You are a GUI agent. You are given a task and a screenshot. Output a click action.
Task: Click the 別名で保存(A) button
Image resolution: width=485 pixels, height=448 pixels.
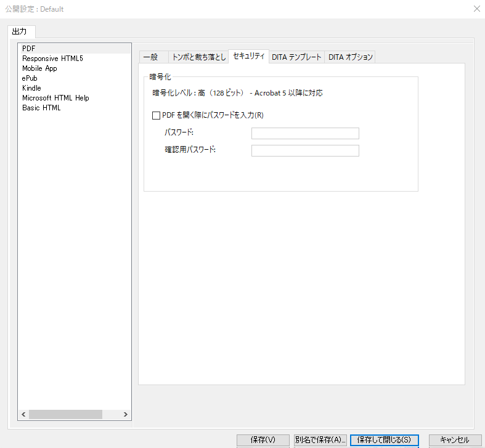coord(320,440)
